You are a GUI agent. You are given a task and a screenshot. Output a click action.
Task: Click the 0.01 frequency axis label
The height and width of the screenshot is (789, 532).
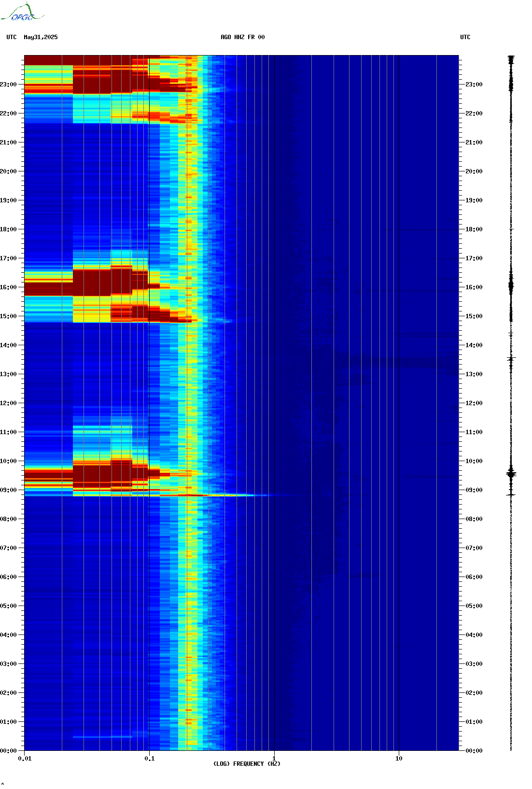pyautogui.click(x=25, y=759)
